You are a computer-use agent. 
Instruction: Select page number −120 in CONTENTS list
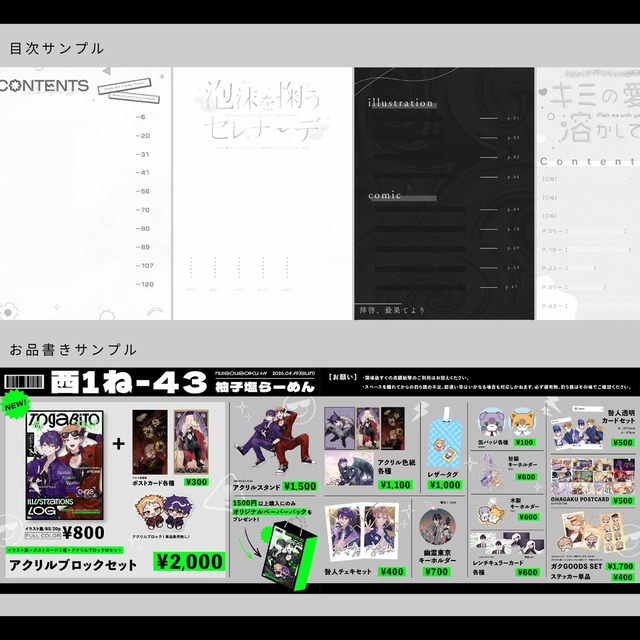pyautogui.click(x=145, y=284)
